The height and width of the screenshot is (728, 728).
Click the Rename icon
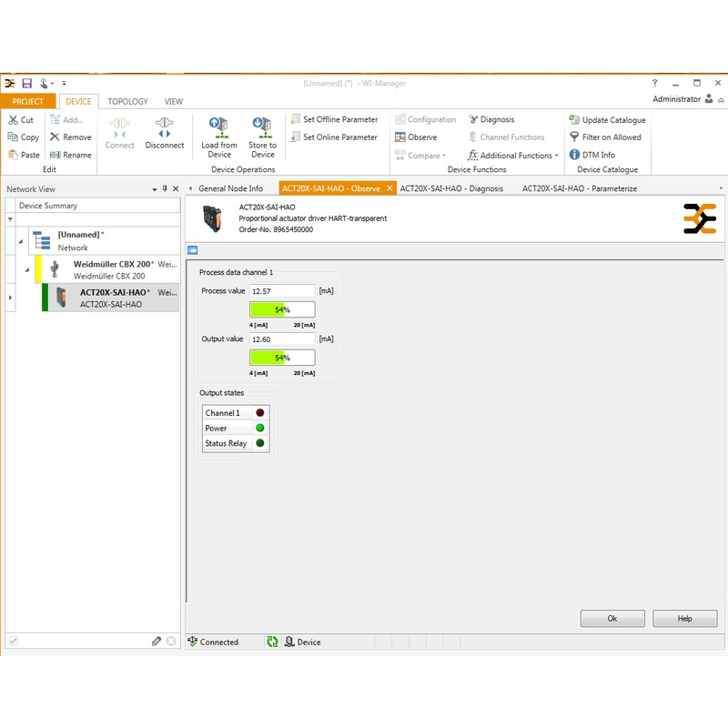[x=56, y=155]
